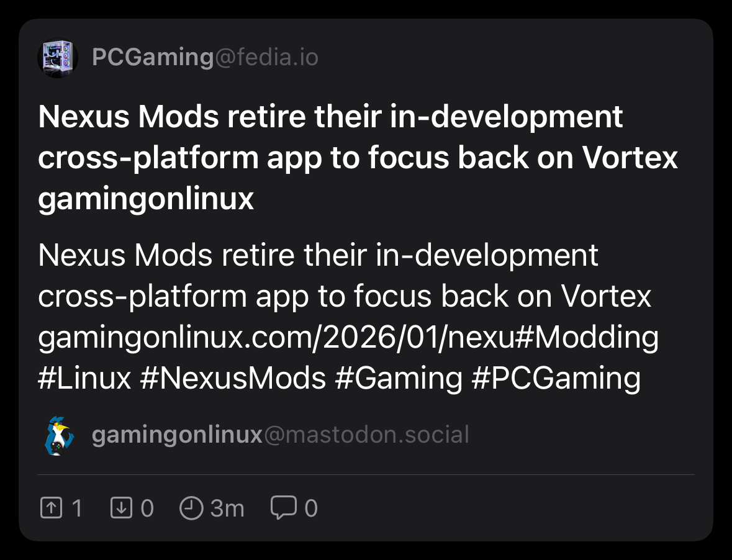Image resolution: width=732 pixels, height=560 pixels.
Task: Open the #Gaming hashtag
Action: [x=399, y=378]
